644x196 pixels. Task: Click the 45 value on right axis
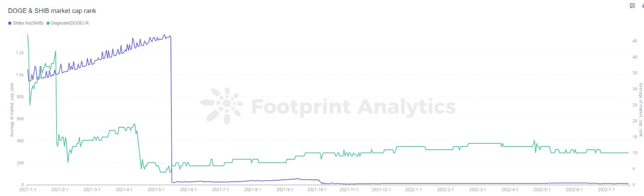[635, 41]
